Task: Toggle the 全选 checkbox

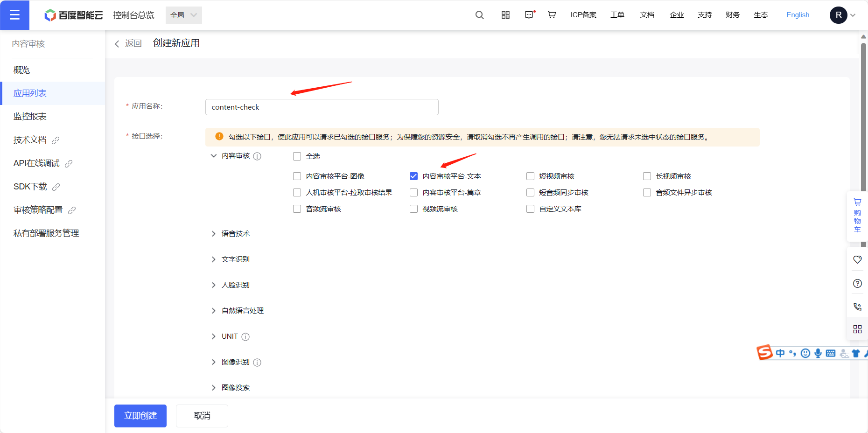Action: (x=297, y=156)
